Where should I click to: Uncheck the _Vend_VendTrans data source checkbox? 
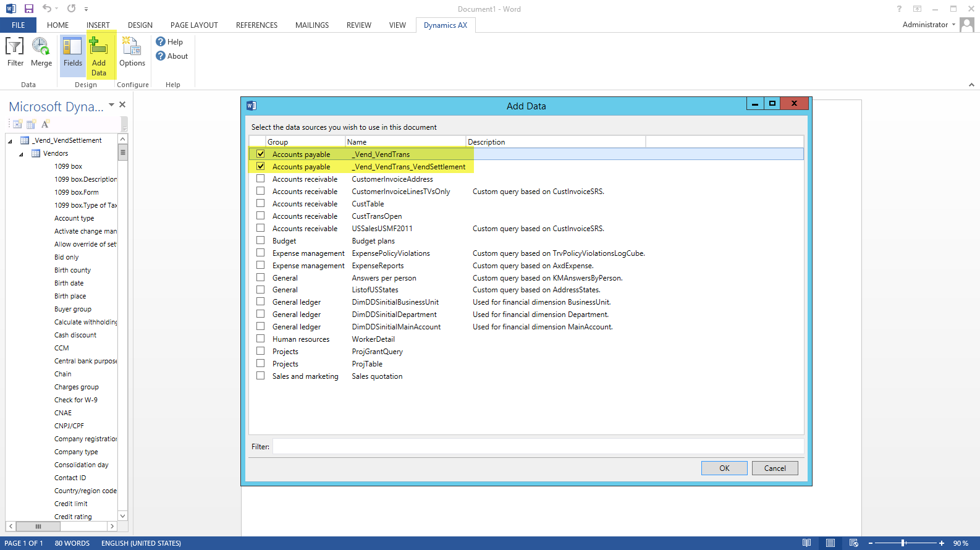pos(261,154)
